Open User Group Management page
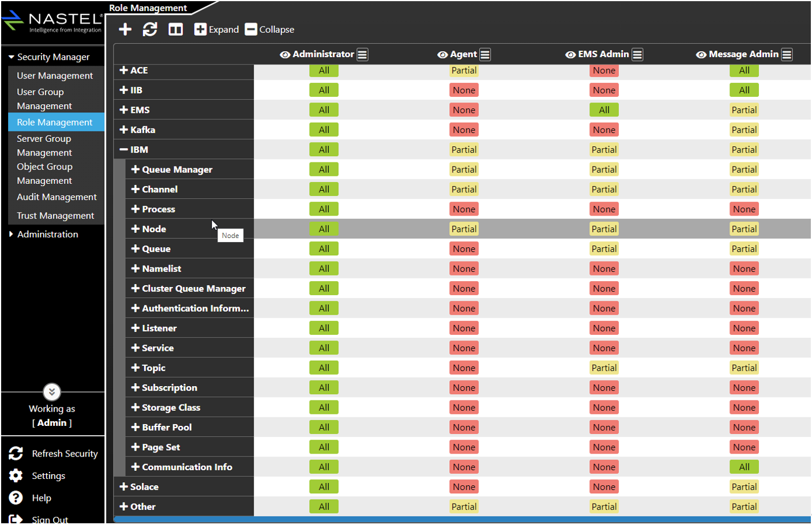The width and height of the screenshot is (812, 525). tap(44, 99)
